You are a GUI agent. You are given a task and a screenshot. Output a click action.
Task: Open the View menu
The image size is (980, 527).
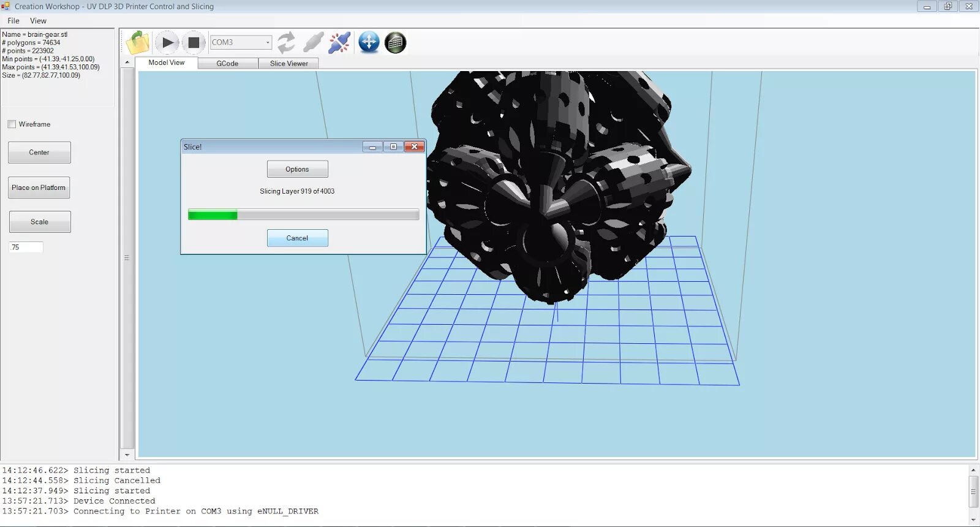click(38, 21)
